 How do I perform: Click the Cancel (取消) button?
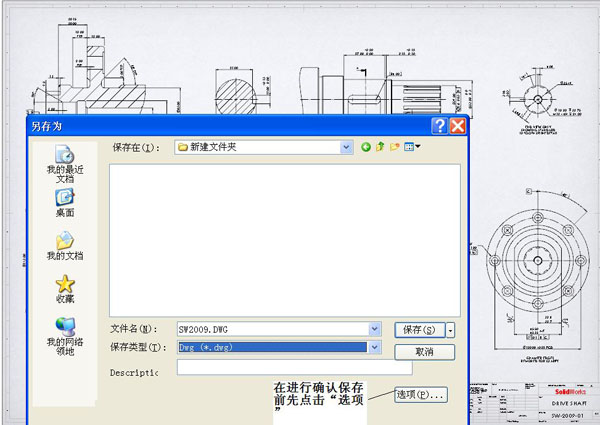424,352
